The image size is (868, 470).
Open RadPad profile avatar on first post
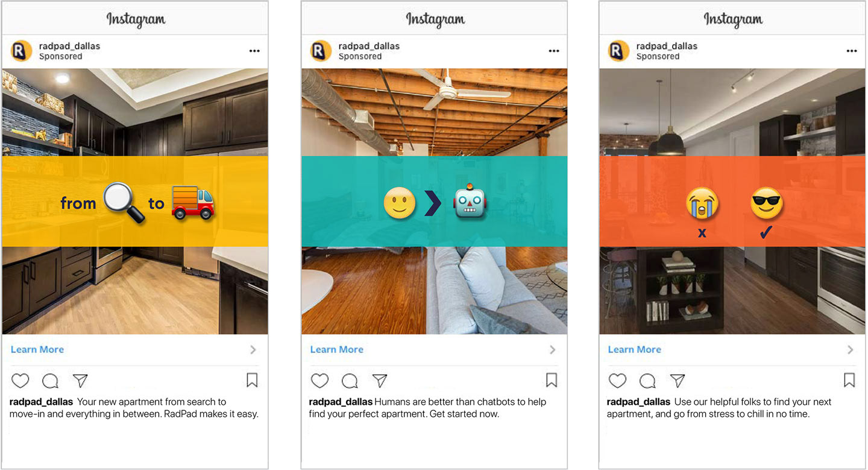coord(21,51)
